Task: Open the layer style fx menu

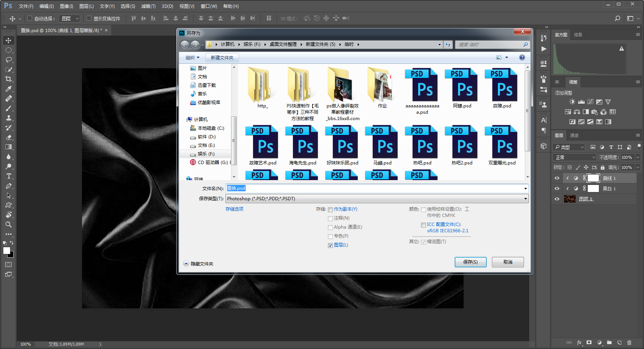Action: (579, 342)
